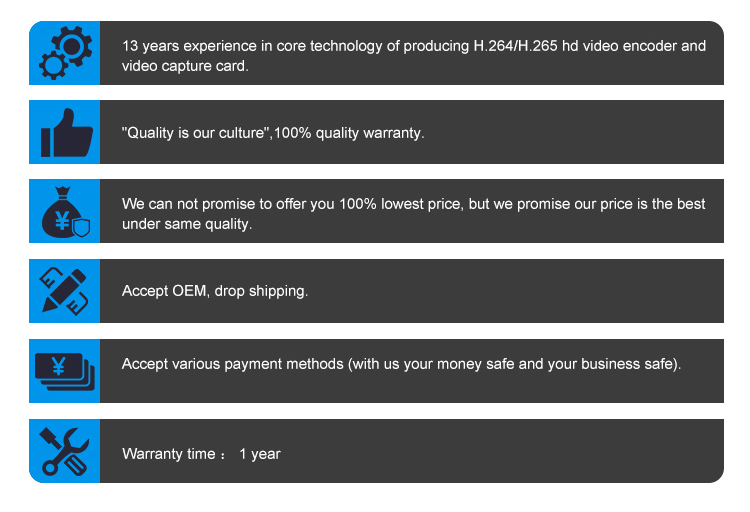Select the "100% quality warranty" text

[349, 132]
